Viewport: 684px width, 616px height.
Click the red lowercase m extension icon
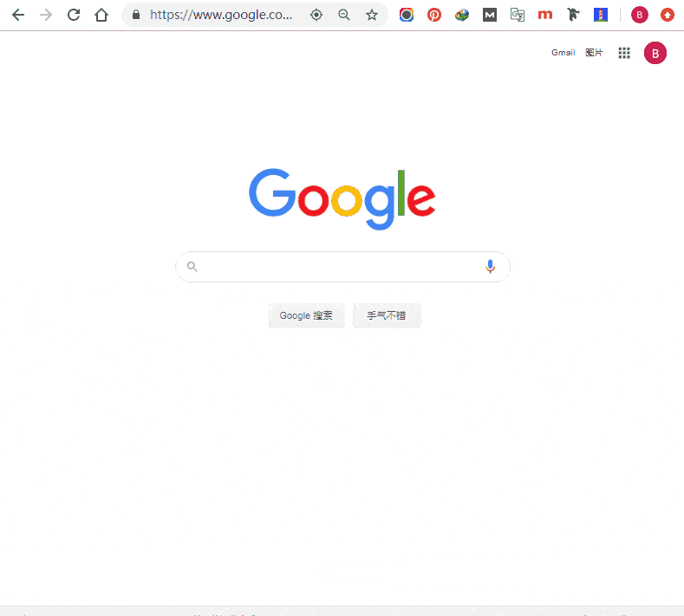tap(545, 15)
